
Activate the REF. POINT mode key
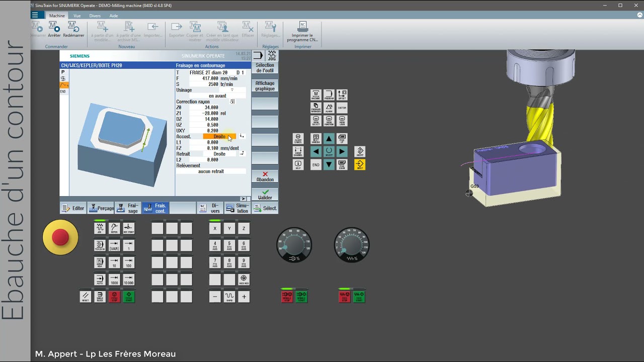(x=129, y=228)
